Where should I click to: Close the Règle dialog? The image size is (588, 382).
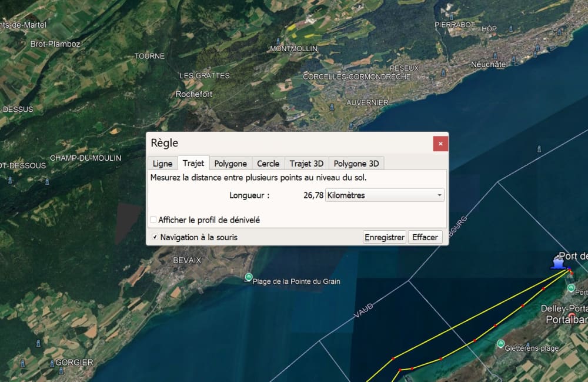440,144
